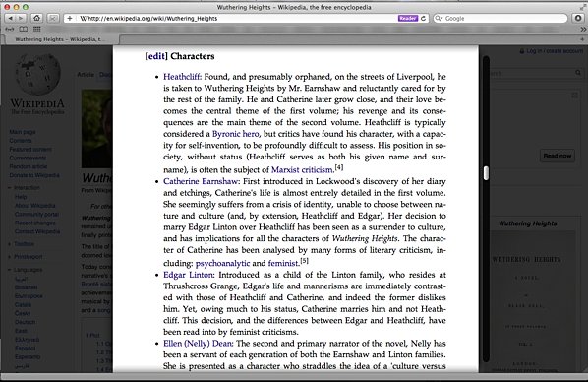This screenshot has width=588, height=382.
Task: Open the Edgar Linton link
Action: (x=189, y=275)
